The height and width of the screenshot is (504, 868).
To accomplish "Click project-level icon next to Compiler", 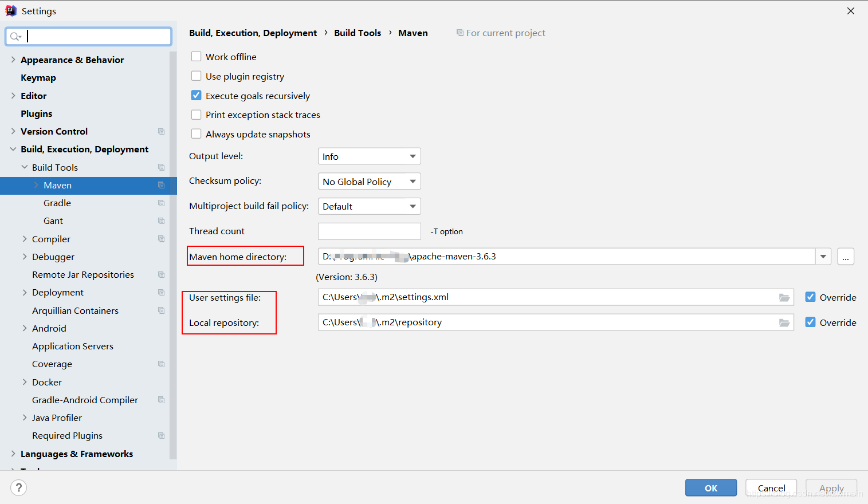I will pyautogui.click(x=161, y=239).
